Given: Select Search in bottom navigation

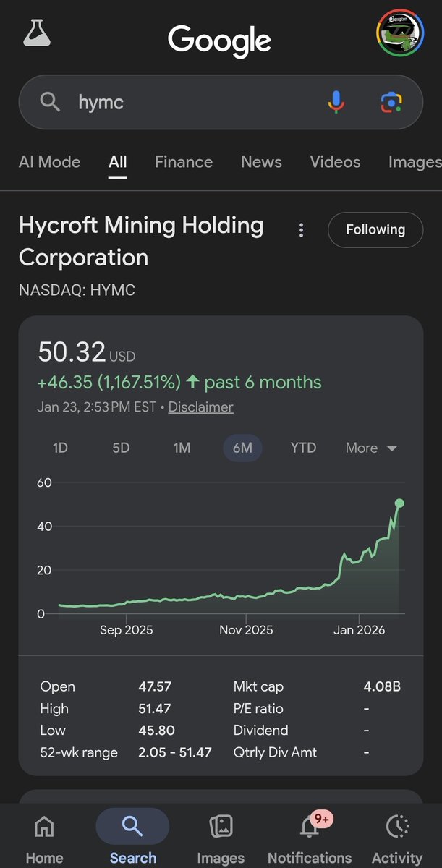Looking at the screenshot, I should click(x=132, y=839).
